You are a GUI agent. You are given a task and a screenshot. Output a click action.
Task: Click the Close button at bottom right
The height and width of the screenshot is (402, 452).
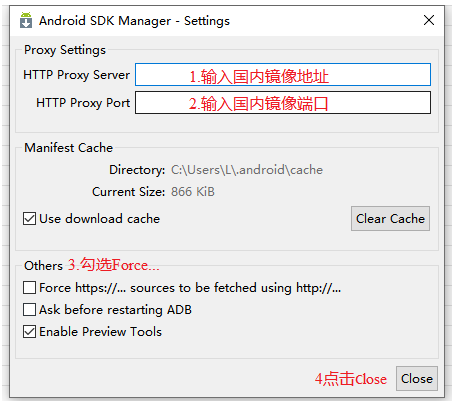[417, 379]
